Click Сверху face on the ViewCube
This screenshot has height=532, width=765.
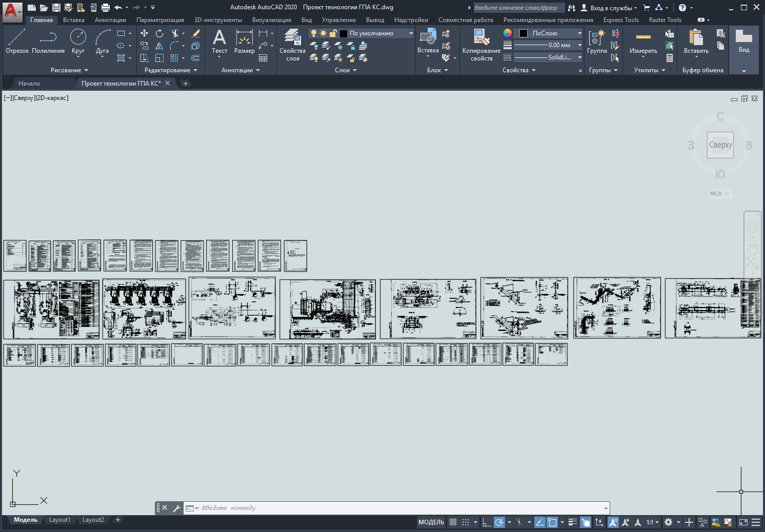click(720, 145)
